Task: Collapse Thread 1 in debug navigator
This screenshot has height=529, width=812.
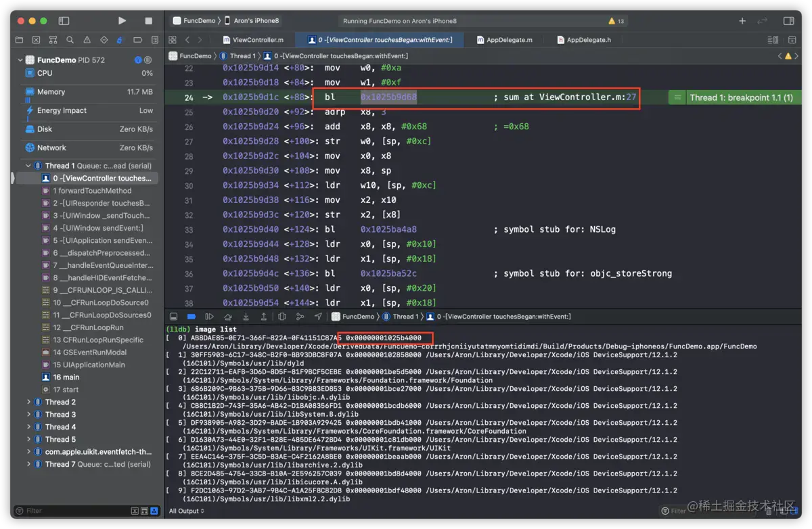Action: (28, 166)
